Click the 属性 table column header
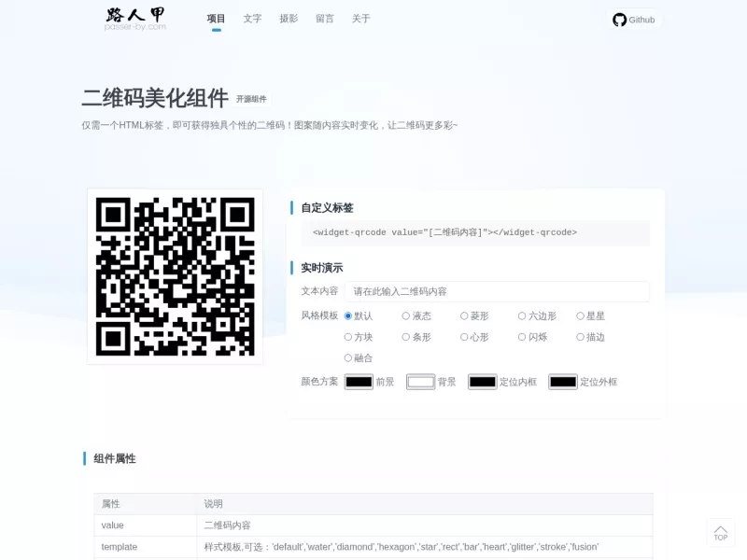The height and width of the screenshot is (560, 747). 146,504
